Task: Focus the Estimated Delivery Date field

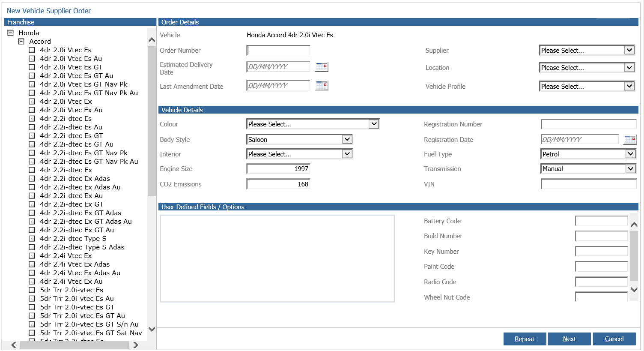Action: (278, 66)
